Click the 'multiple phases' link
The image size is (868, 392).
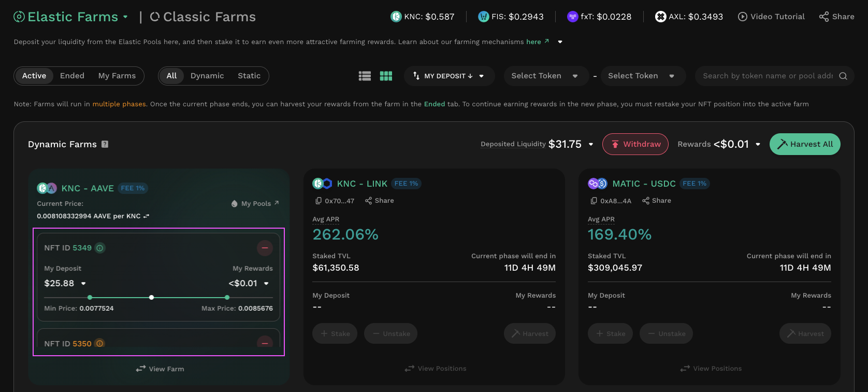pyautogui.click(x=119, y=104)
